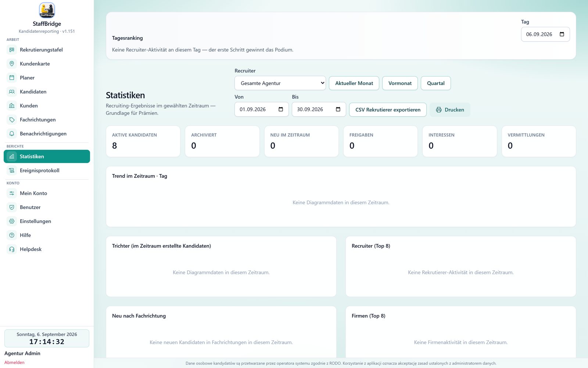The height and width of the screenshot is (368, 588).
Task: Click the Einstellungen gear icon
Action: click(x=12, y=221)
